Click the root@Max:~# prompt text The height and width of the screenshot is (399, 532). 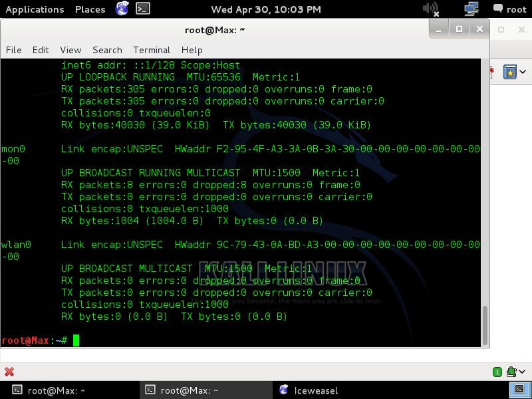35,340
